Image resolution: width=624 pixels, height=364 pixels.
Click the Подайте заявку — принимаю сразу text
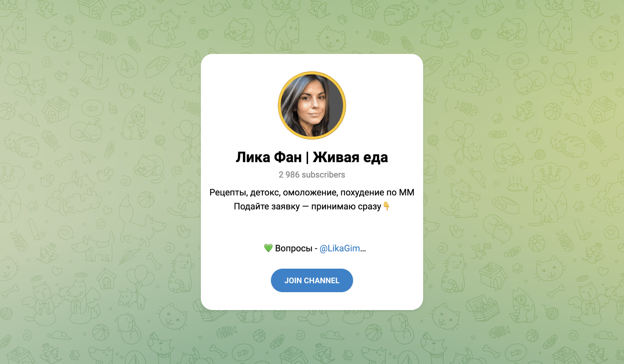pyautogui.click(x=307, y=206)
